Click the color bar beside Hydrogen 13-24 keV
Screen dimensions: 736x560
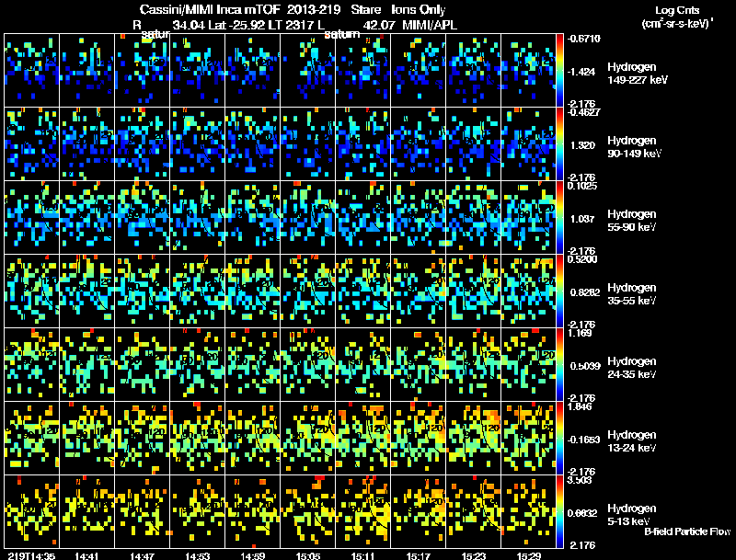560,439
